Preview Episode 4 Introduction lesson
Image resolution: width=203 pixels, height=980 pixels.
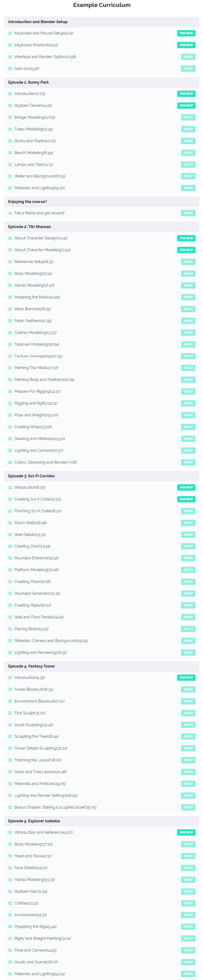[186, 677]
